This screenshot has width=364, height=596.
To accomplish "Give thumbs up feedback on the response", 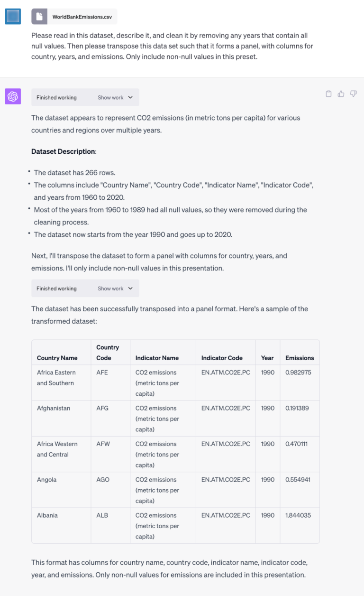I will click(x=341, y=94).
